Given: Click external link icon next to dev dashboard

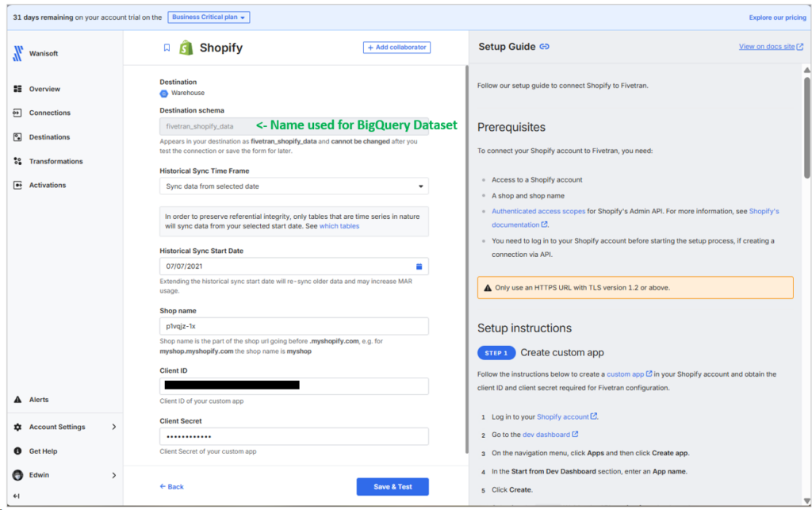Looking at the screenshot, I should point(575,435).
